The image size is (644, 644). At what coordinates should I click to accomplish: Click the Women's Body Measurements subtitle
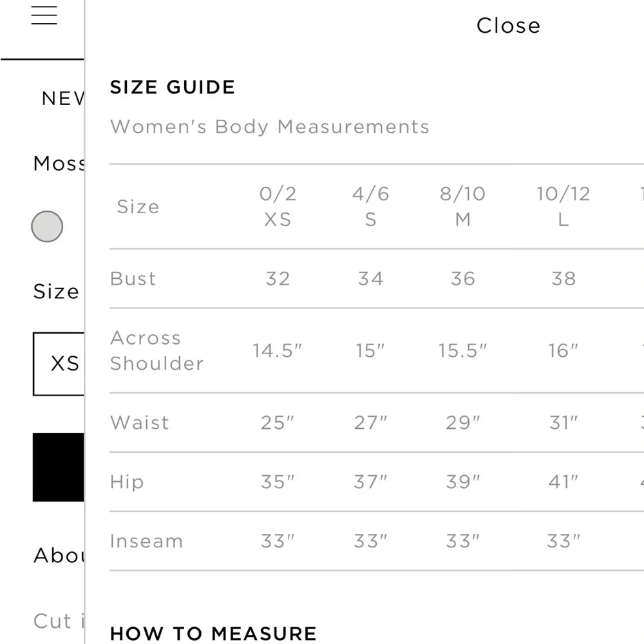coord(270,127)
